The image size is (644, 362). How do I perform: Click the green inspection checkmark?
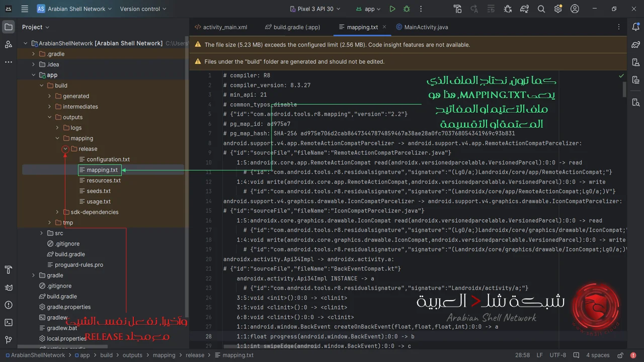621,75
